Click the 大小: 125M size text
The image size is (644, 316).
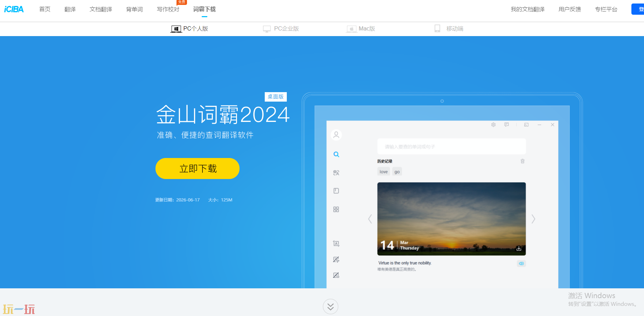click(x=220, y=200)
